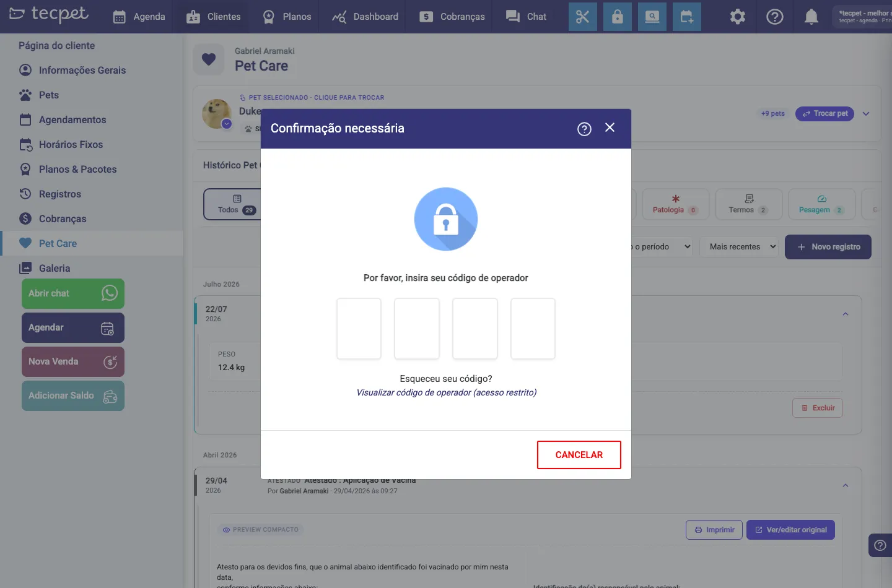Open the Cobranças top menu
This screenshot has width=892, height=588.
click(x=452, y=17)
